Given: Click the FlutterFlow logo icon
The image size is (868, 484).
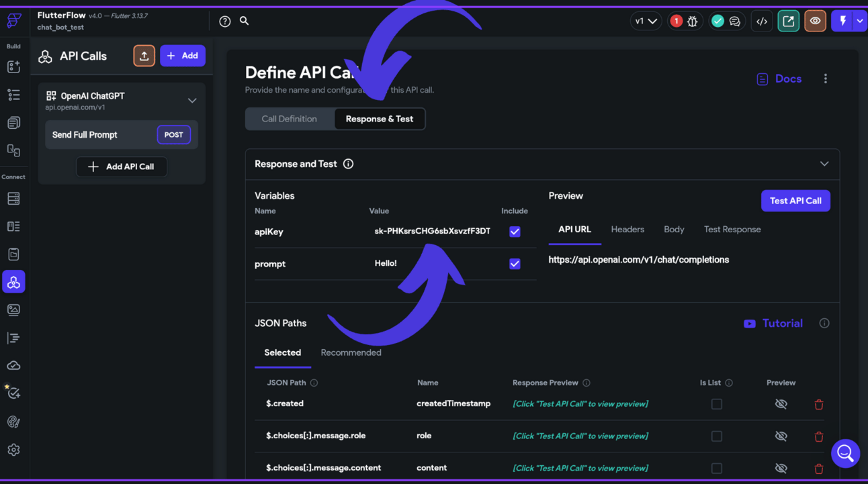Looking at the screenshot, I should [13, 21].
